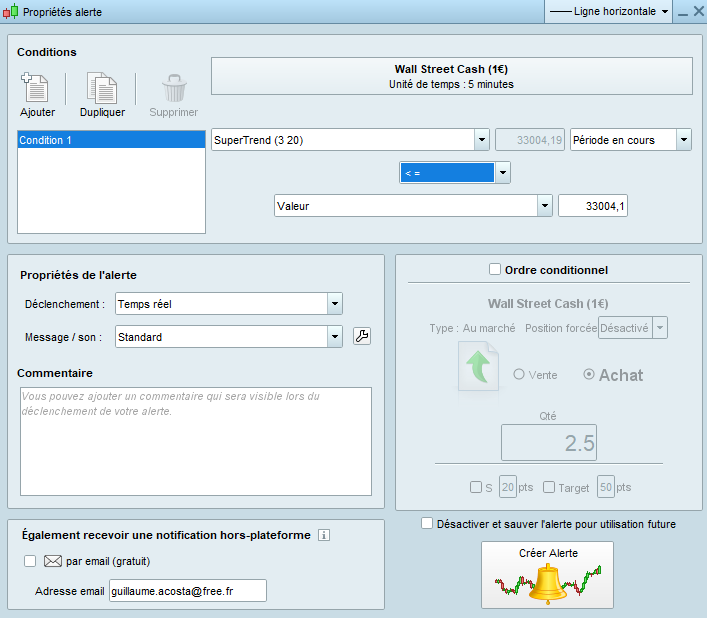Click the Qté quantity field 2.5
This screenshot has height=618, width=707.
pos(549,443)
